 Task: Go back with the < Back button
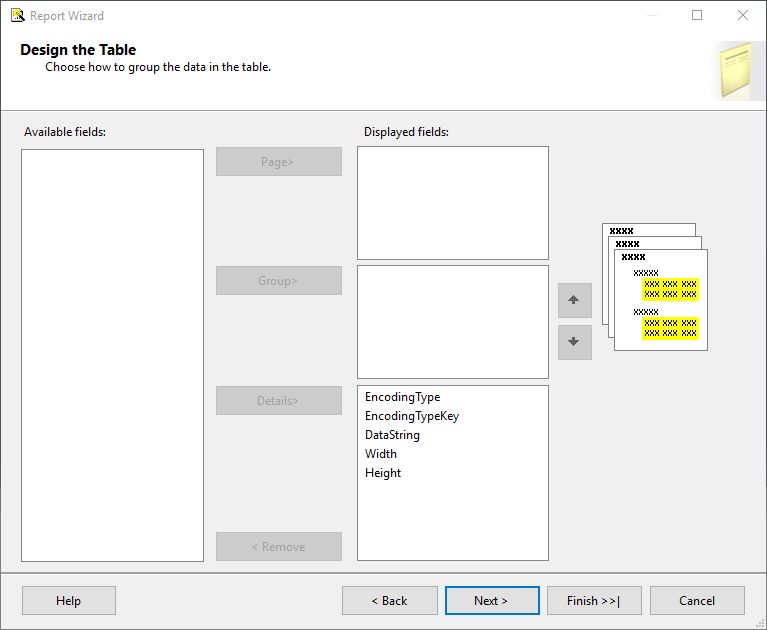pyautogui.click(x=389, y=600)
